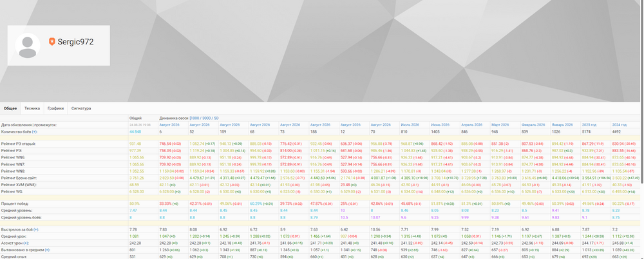The width and height of the screenshot is (644, 259).
Task: Click the 1 466 average damage cell
Action: tap(323, 236)
